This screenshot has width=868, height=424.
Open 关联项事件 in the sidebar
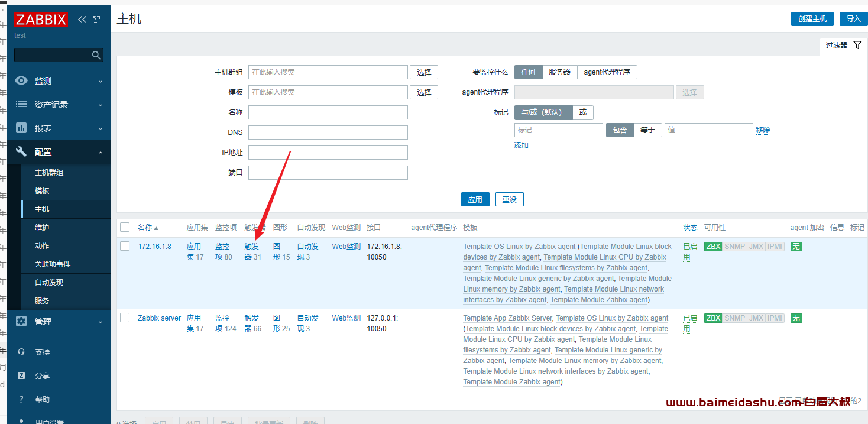point(66,264)
